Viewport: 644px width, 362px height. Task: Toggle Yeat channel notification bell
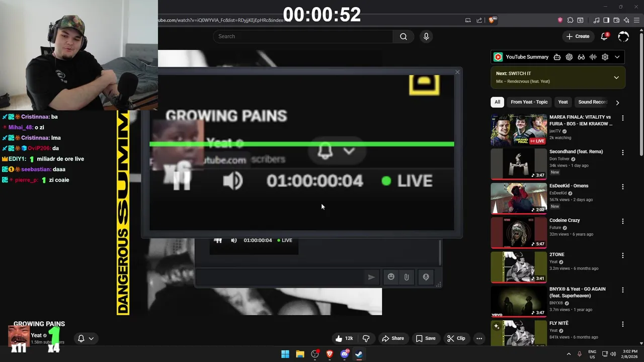coord(81,338)
